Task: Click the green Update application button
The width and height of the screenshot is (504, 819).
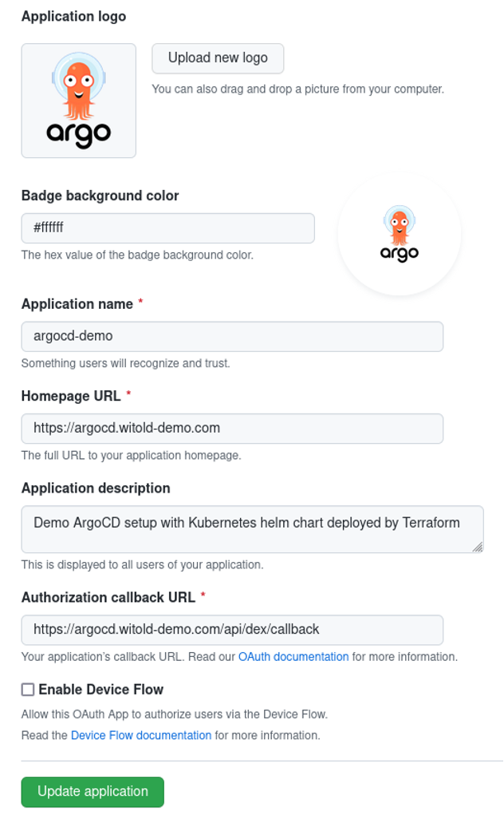Action: [93, 791]
